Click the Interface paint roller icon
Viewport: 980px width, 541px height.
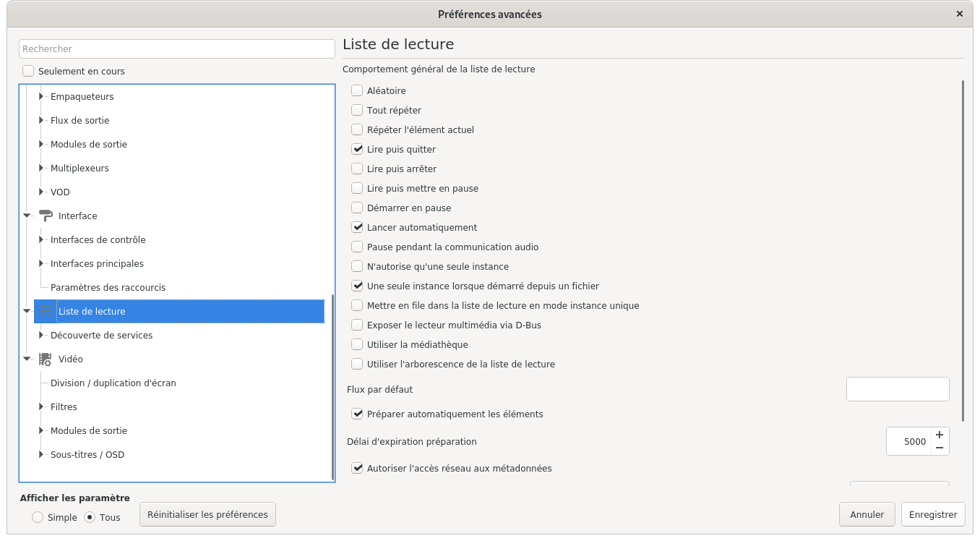coord(46,216)
